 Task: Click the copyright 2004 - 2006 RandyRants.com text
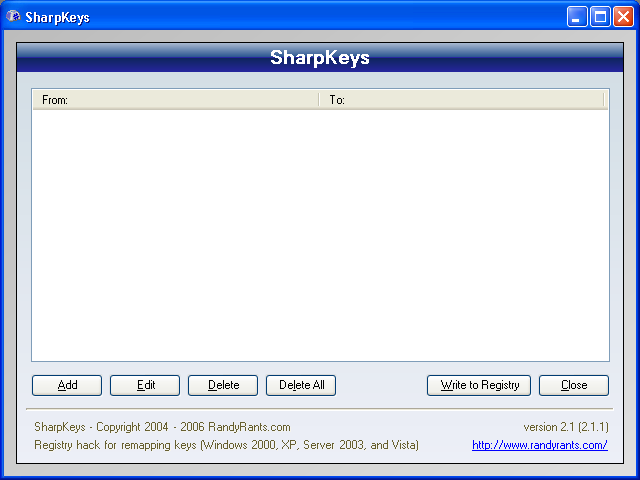[162, 427]
